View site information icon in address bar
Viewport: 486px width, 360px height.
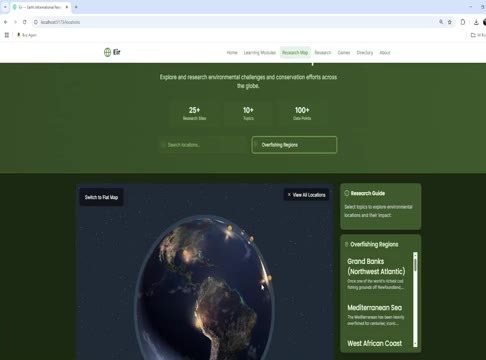36,22
